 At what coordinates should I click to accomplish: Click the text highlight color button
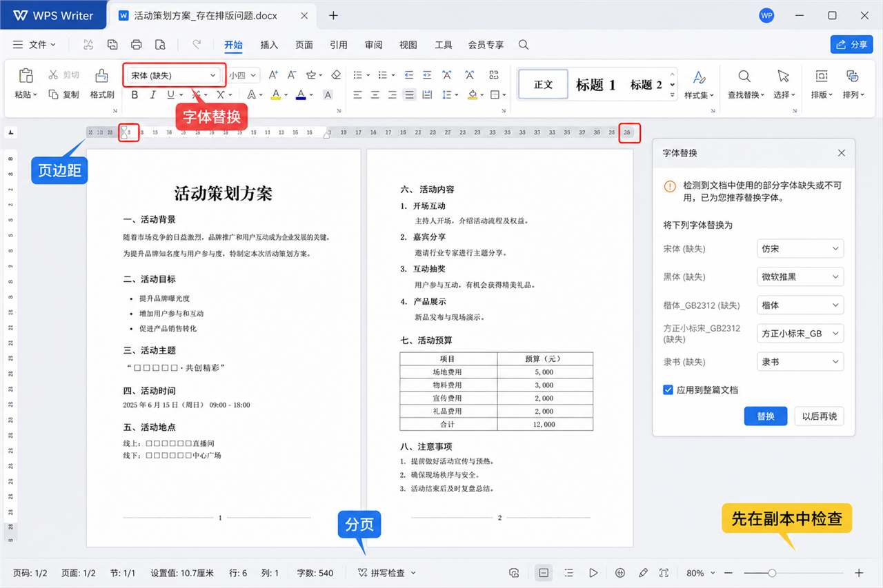click(x=275, y=94)
